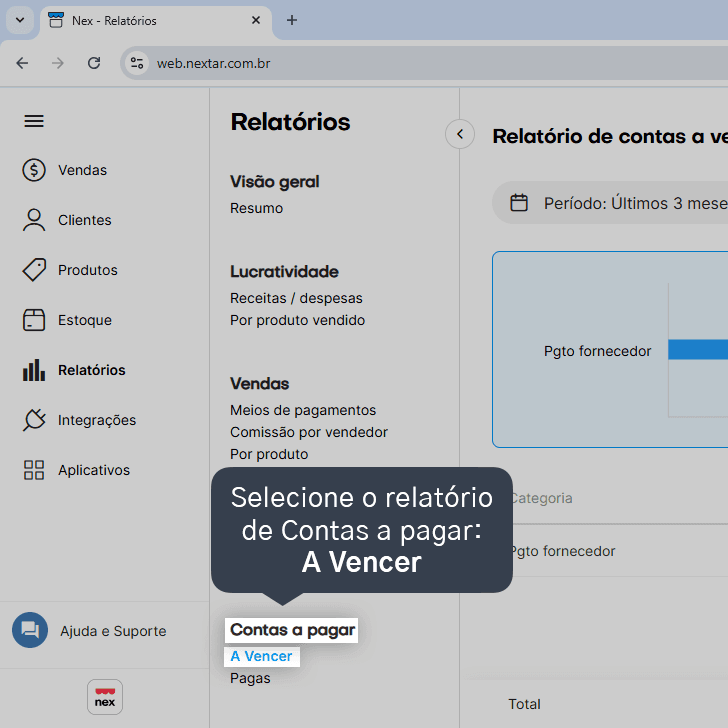Viewport: 728px width, 728px height.
Task: Click the Integrações plug icon
Action: coord(34,420)
